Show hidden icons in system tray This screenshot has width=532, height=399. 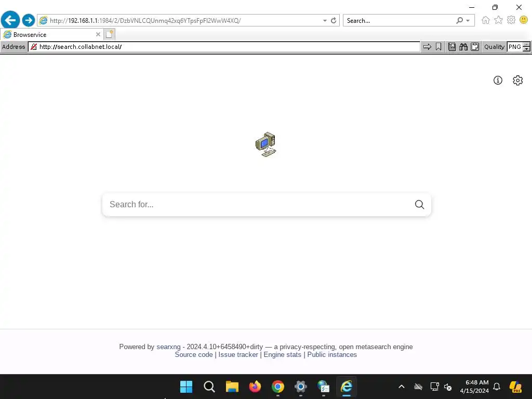[402, 387]
